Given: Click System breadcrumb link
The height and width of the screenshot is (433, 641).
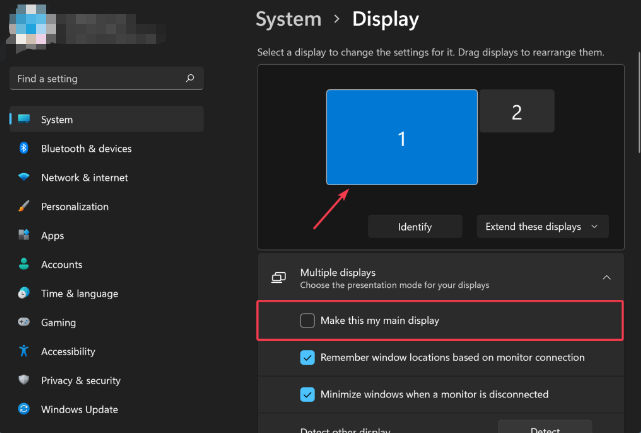Looking at the screenshot, I should point(289,19).
